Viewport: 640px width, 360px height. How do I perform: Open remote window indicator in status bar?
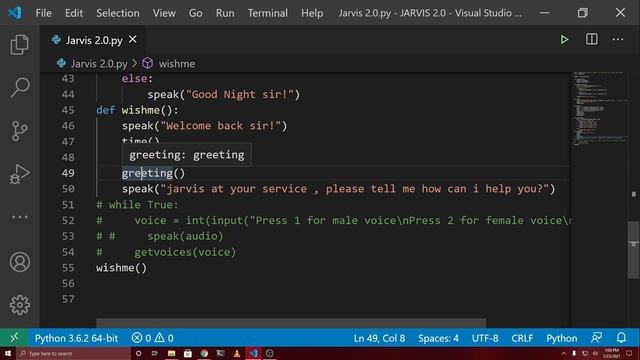click(x=14, y=338)
